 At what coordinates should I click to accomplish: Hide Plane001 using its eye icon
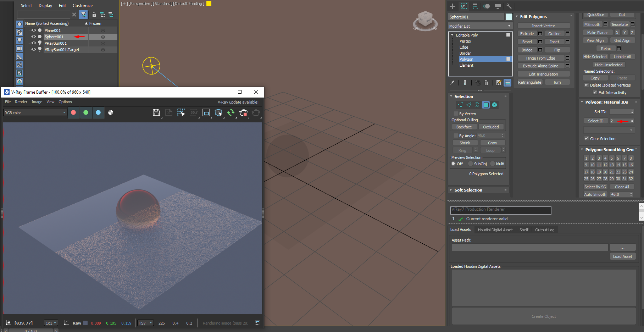[x=34, y=31]
